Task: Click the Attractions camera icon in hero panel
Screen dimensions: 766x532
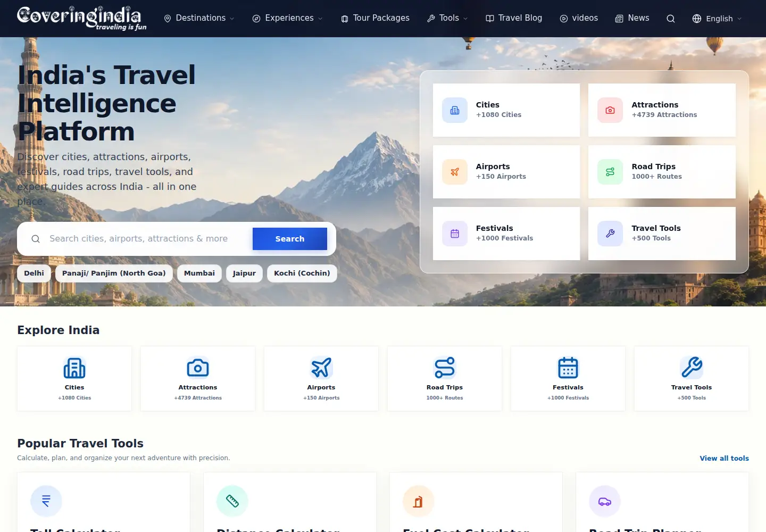Action: [x=610, y=110]
